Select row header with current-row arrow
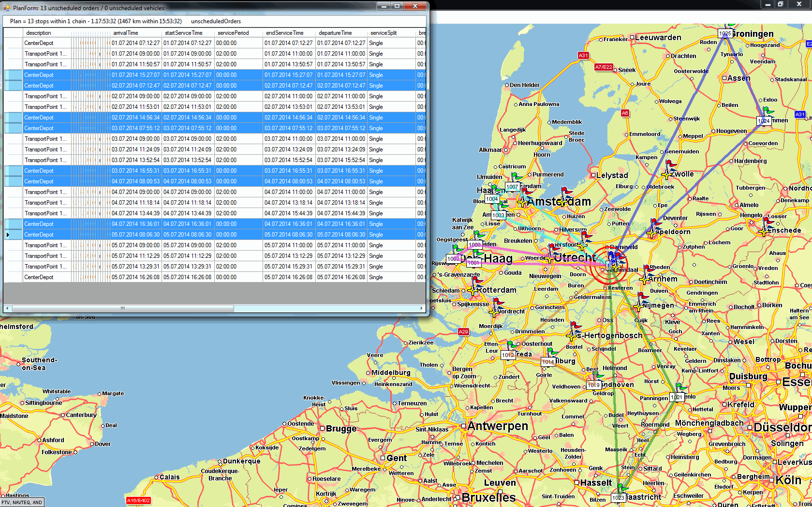Viewport: 812px width, 507px height. pyautogui.click(x=13, y=235)
